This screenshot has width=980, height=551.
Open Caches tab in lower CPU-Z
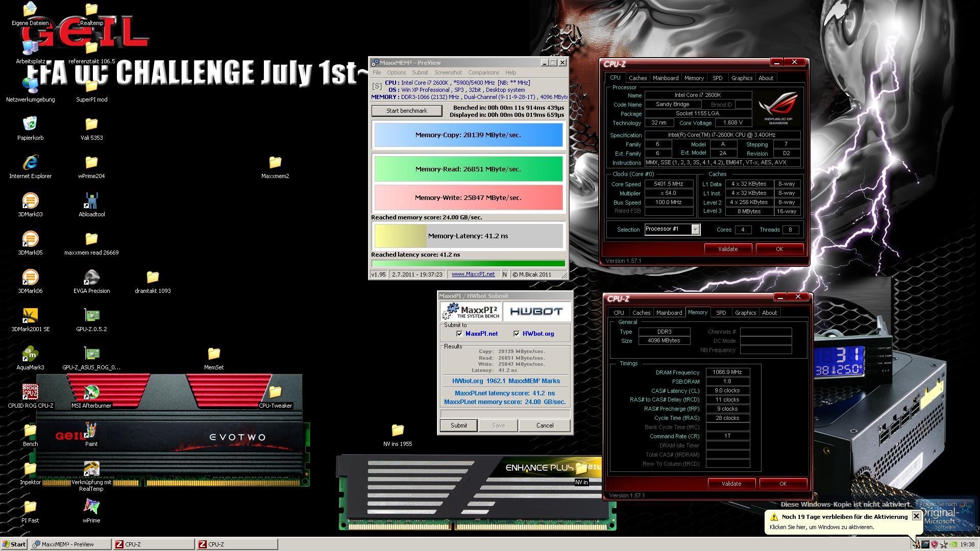point(641,313)
